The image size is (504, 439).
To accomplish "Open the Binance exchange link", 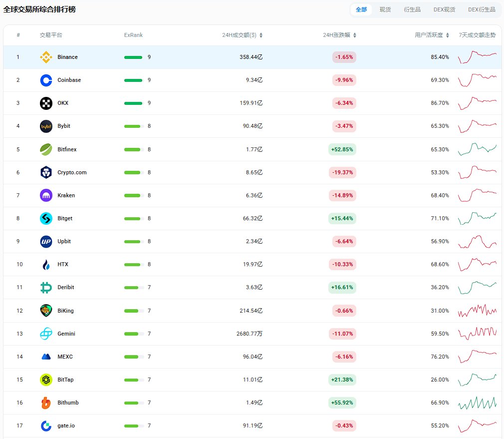I will (x=67, y=57).
